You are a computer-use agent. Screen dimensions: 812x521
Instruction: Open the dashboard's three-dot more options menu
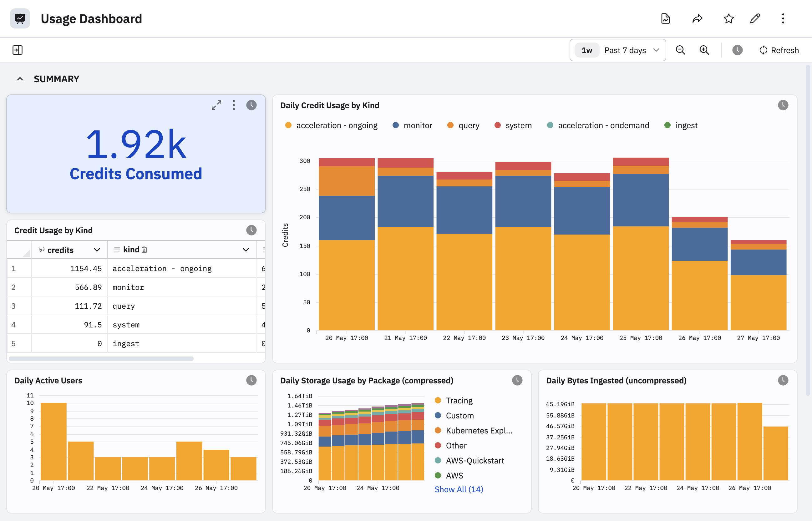(x=783, y=19)
